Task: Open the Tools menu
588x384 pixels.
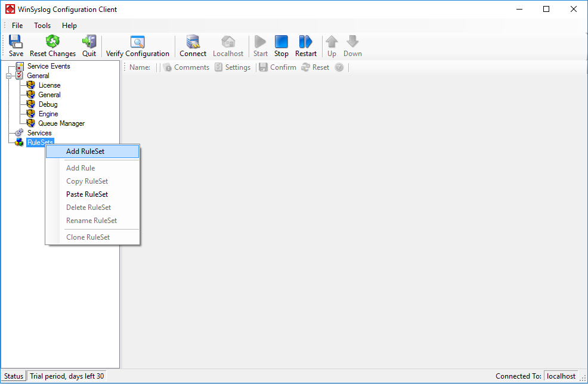Action: [42, 26]
